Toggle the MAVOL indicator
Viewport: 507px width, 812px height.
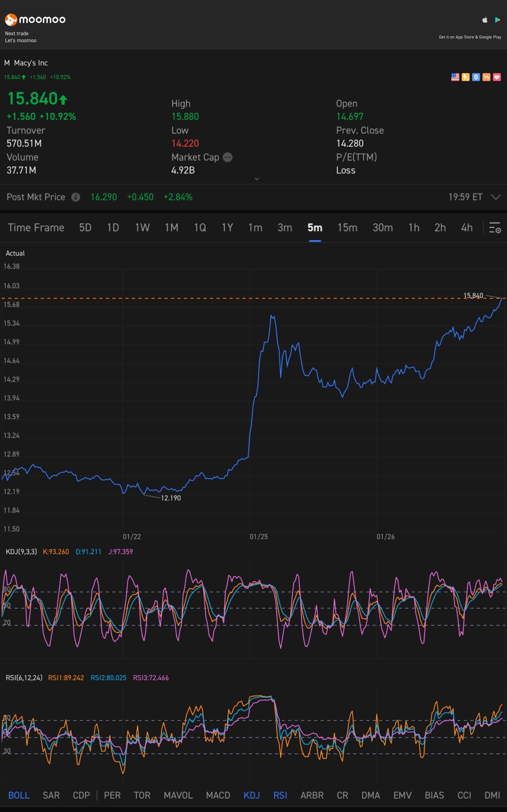[178, 795]
